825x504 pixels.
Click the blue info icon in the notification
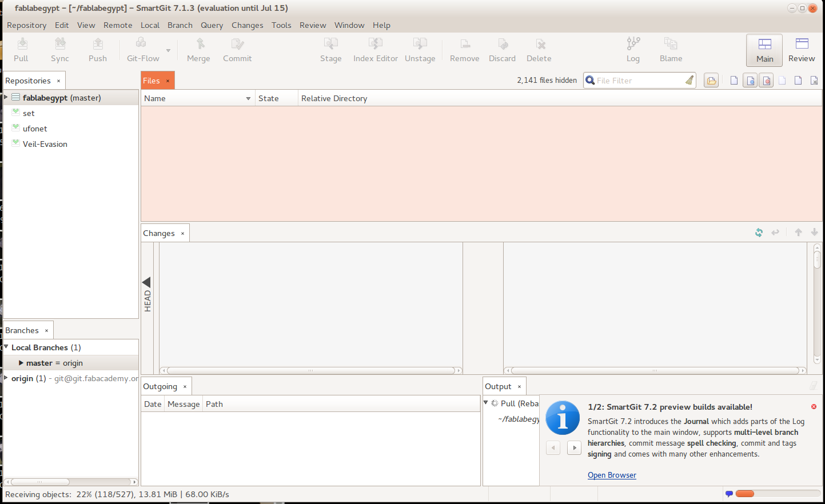pyautogui.click(x=563, y=418)
